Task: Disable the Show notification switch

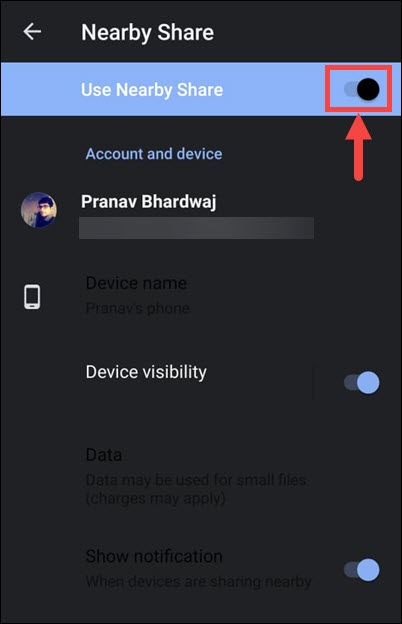Action: tap(362, 569)
